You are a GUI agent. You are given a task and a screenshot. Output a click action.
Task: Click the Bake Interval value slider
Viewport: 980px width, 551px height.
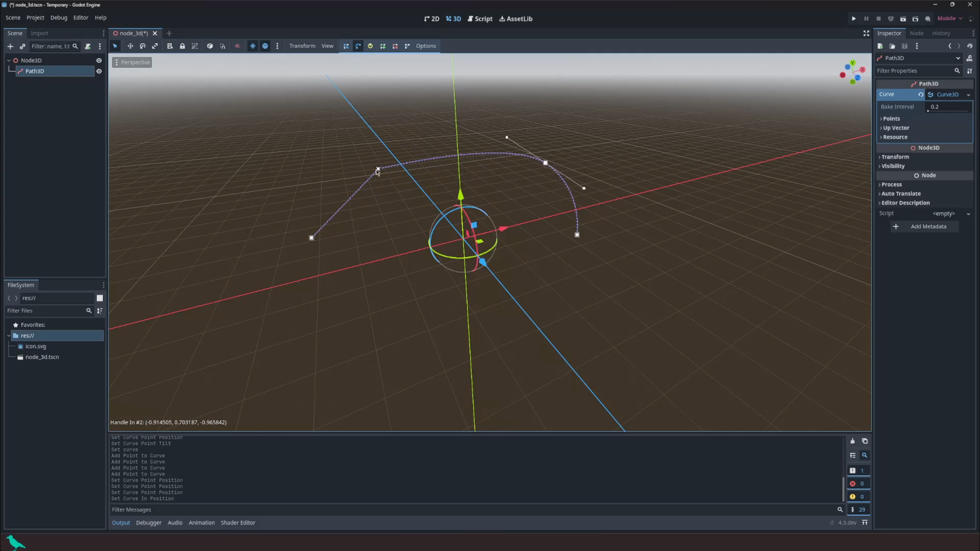[x=949, y=107]
